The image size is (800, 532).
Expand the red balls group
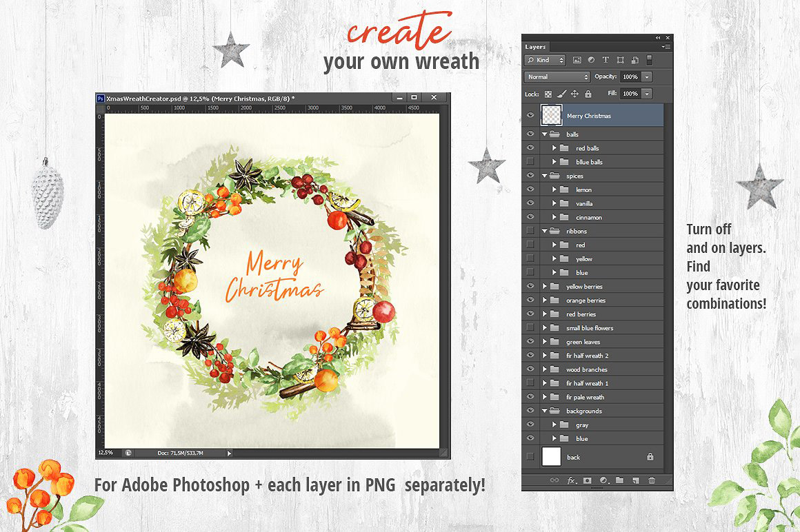coord(554,148)
